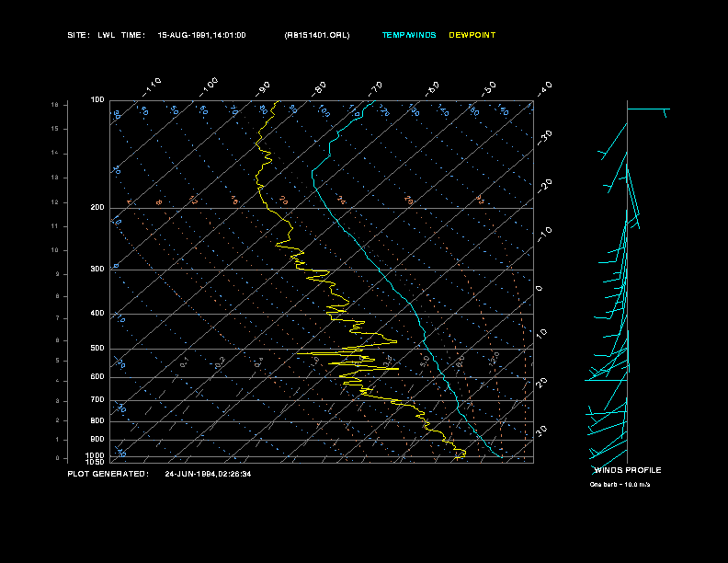This screenshot has height=563, width=728.
Task: Click the -40 temperature axis label
Action: (x=544, y=88)
